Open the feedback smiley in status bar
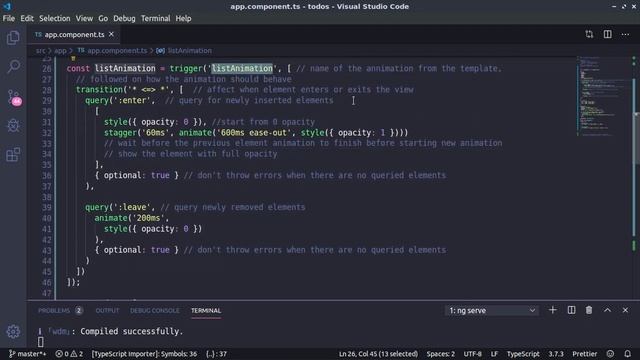 tap(610, 354)
